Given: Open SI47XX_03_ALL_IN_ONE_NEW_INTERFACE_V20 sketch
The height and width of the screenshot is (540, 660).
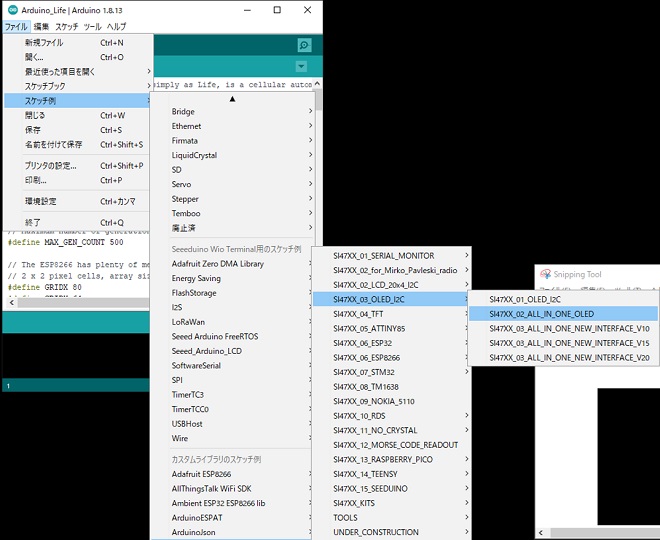Looking at the screenshot, I should point(563,357).
